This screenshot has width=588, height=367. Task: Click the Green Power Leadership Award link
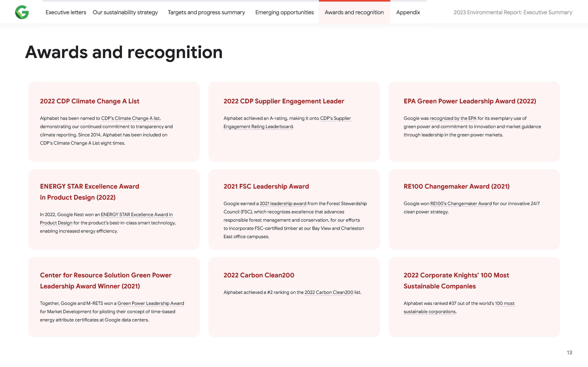[x=151, y=303]
